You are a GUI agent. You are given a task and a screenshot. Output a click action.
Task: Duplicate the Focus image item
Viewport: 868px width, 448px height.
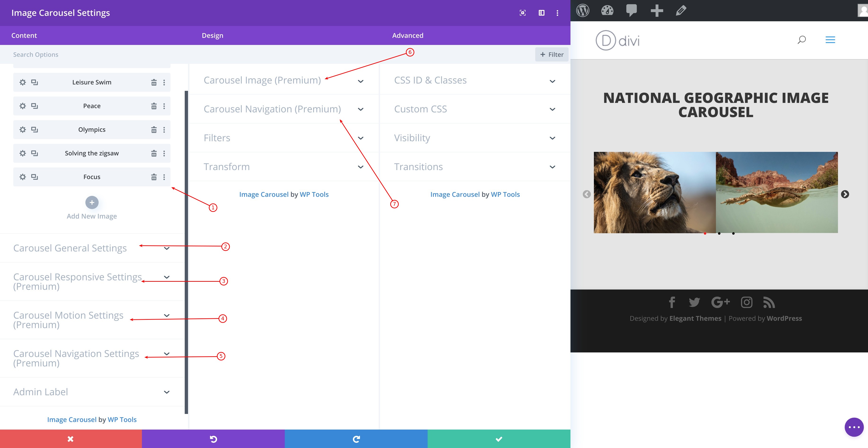(34, 177)
